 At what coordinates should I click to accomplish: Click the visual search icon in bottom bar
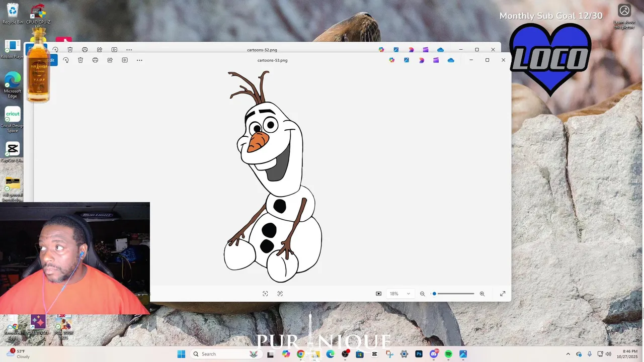(265, 294)
